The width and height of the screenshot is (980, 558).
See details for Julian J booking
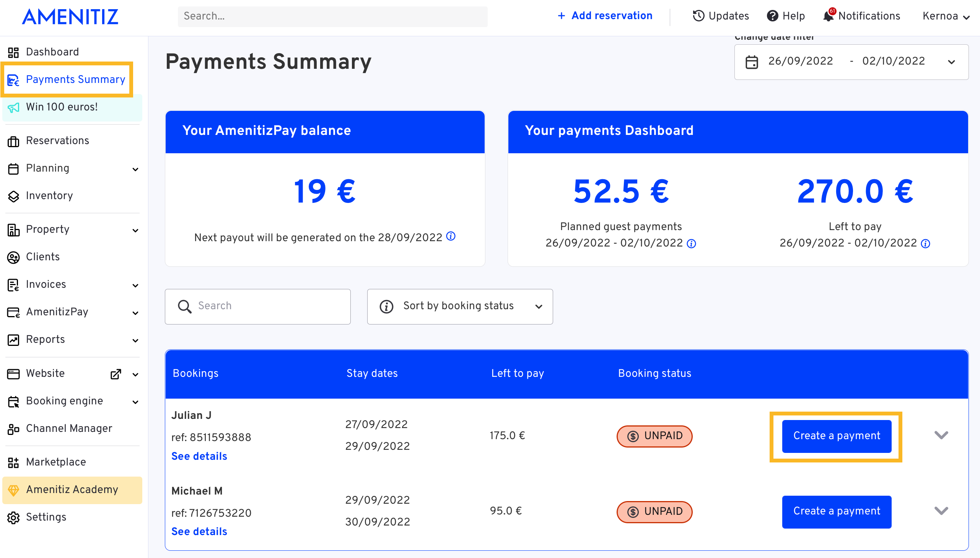coord(199,456)
